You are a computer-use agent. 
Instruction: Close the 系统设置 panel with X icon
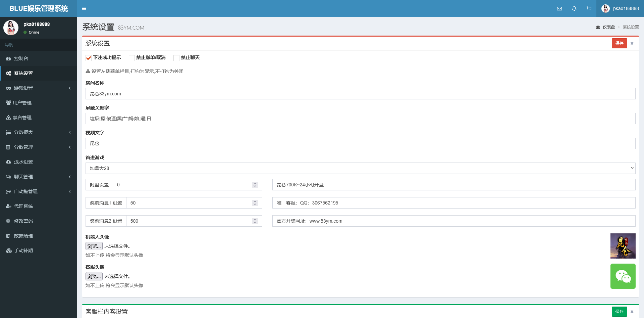coord(632,43)
